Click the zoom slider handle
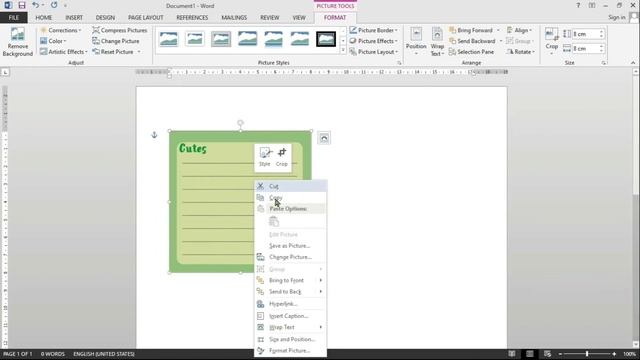This screenshot has width=640, height=360. click(587, 354)
